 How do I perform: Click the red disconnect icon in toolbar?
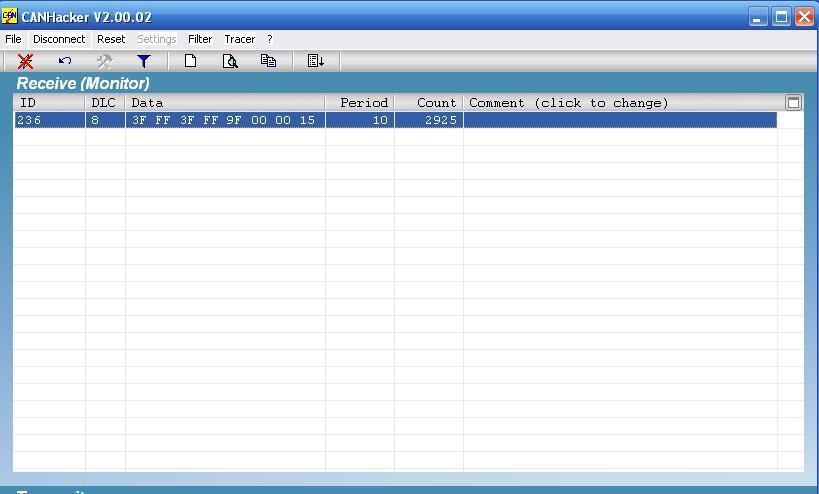[25, 61]
